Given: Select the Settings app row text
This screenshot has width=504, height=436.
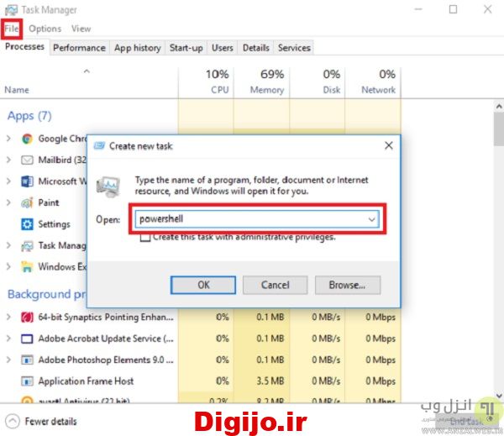Looking at the screenshot, I should click(54, 224).
